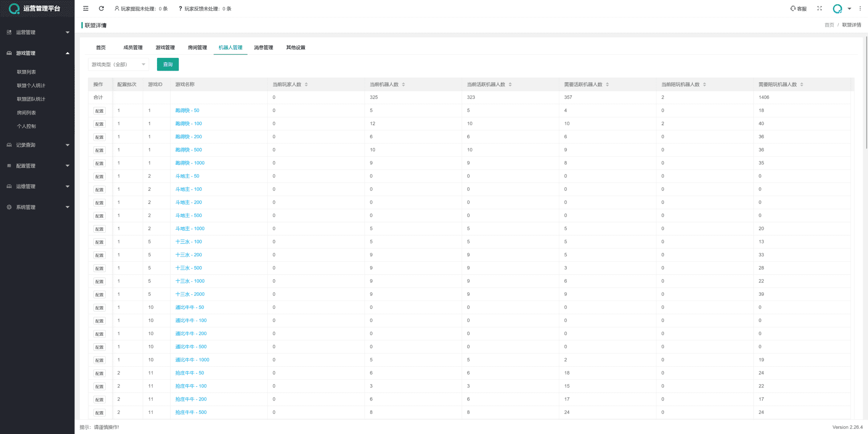The image size is (868, 434).
Task: Click the refresh icon in top bar
Action: click(101, 8)
